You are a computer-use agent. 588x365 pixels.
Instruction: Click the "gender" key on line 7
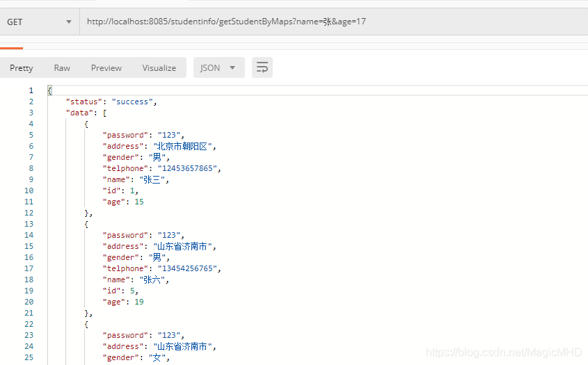[x=121, y=157]
